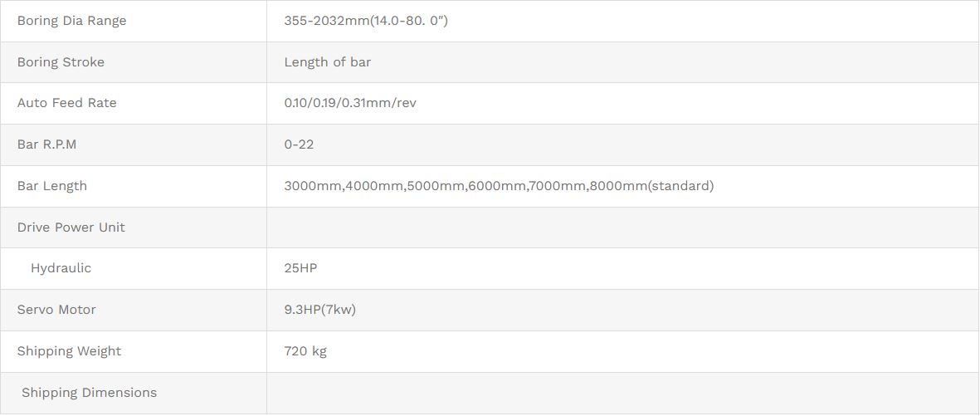
Task: Click the 25HP hydraulic value
Action: coord(301,268)
